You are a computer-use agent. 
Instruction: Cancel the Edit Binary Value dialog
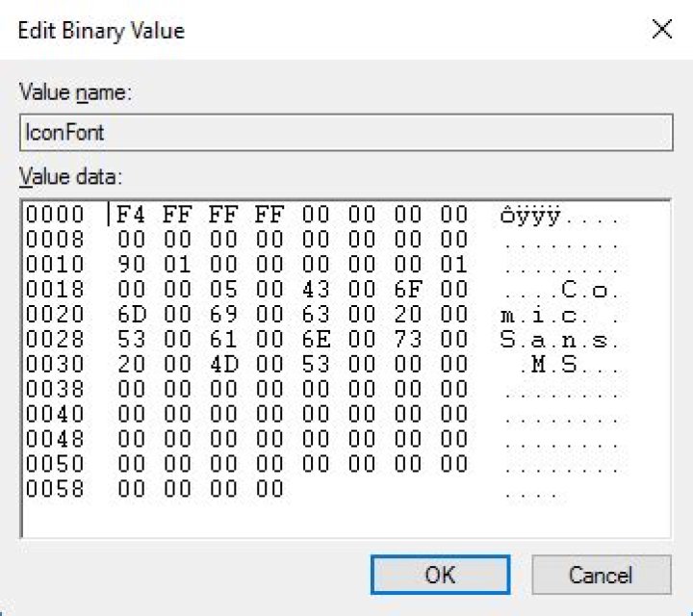point(602,575)
